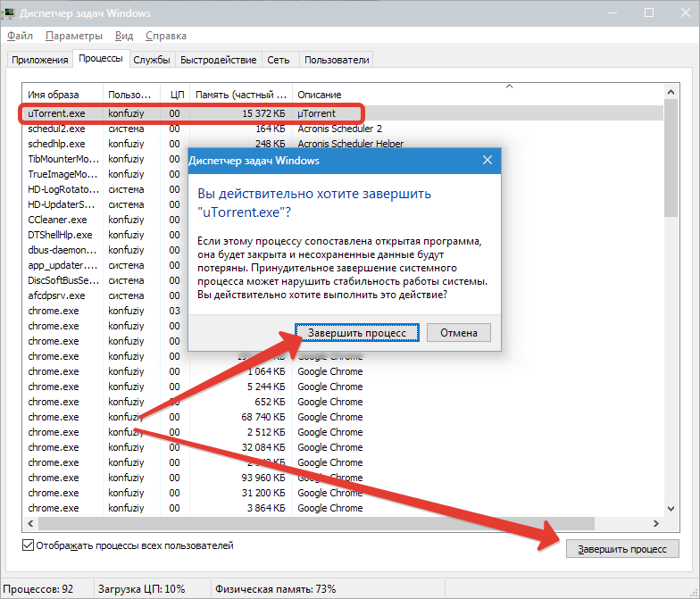Switch to the Сеть tab
Viewport: 700px width, 599px height.
pyautogui.click(x=279, y=60)
